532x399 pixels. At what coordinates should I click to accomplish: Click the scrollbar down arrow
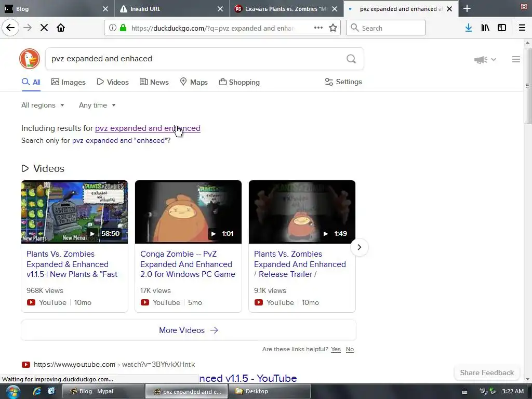tap(527, 379)
